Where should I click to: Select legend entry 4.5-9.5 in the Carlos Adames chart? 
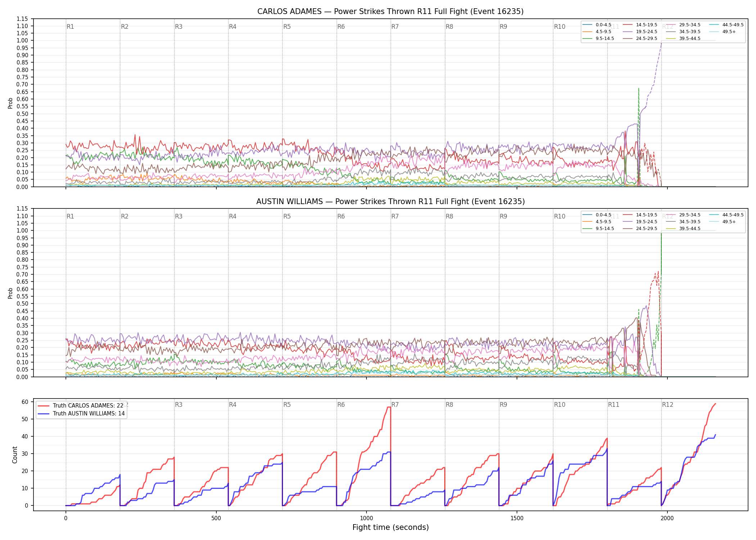[597, 32]
